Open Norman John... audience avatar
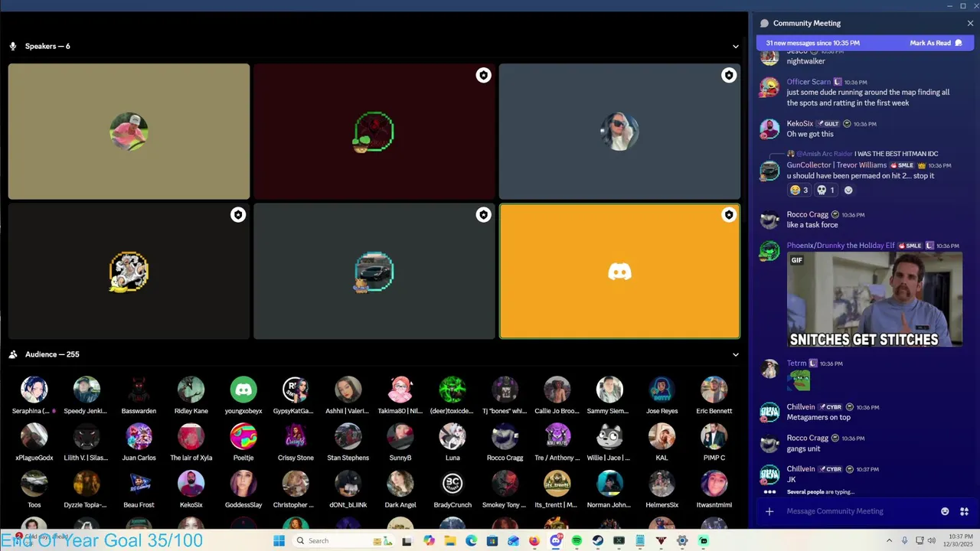Image resolution: width=980 pixels, height=551 pixels. (x=609, y=484)
